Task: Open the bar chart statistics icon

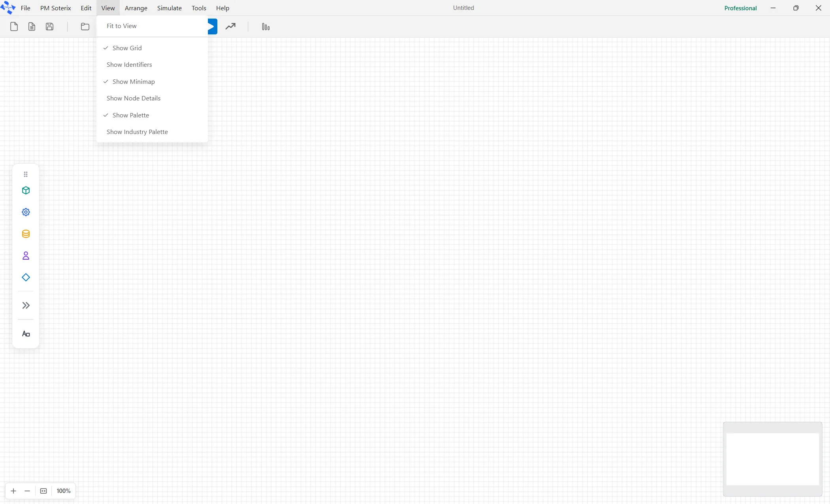Action: pos(266,26)
